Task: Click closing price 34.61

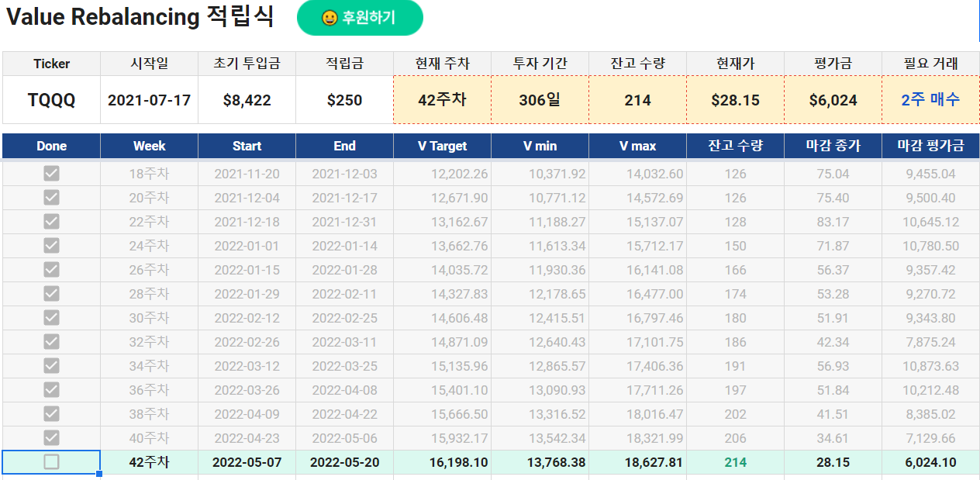Action: pos(833,438)
